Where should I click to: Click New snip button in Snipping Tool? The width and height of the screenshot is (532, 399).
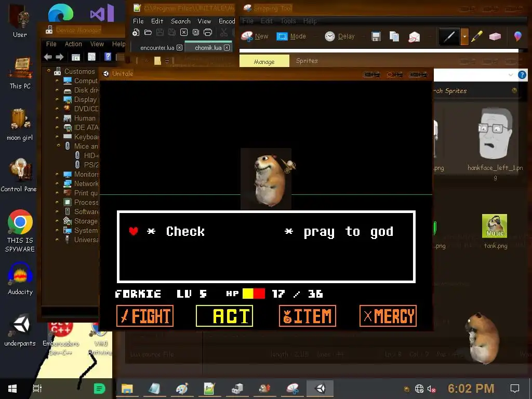click(x=255, y=36)
